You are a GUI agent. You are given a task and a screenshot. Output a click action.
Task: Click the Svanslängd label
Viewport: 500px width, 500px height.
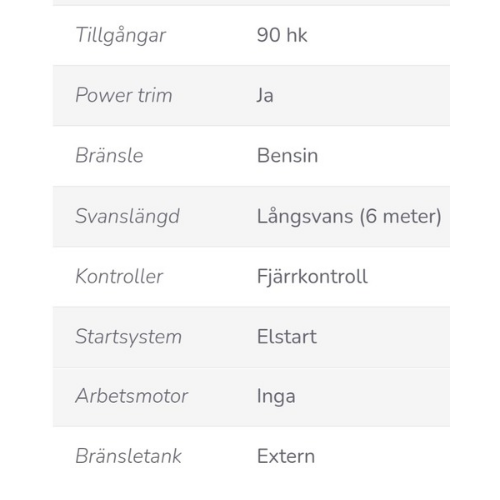click(127, 217)
